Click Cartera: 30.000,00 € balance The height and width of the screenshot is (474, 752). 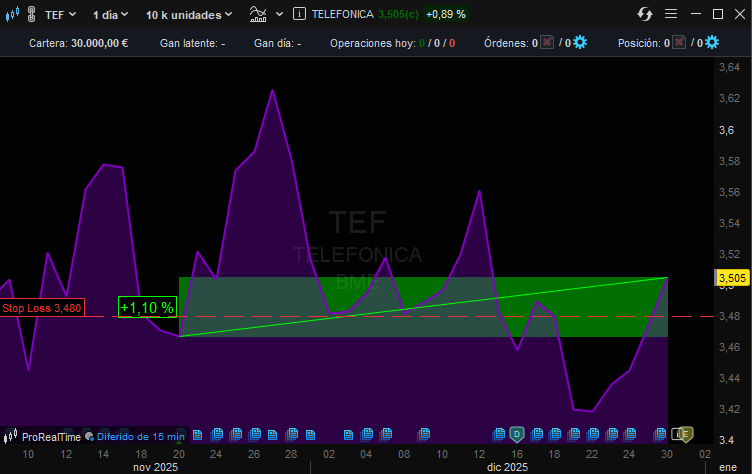tap(79, 43)
